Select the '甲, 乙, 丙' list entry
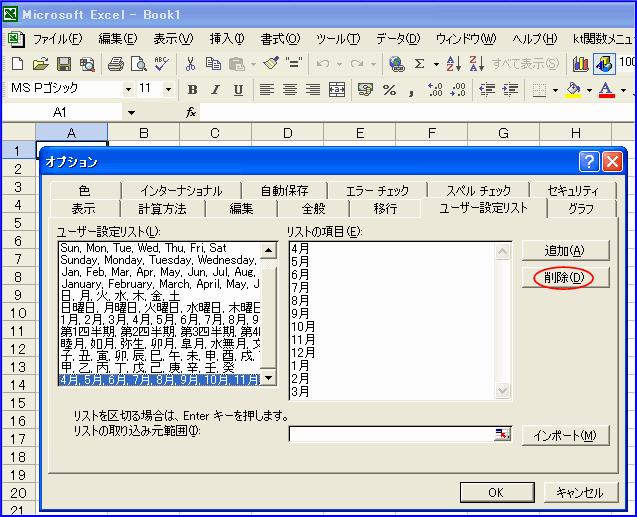The image size is (637, 517). (159, 368)
